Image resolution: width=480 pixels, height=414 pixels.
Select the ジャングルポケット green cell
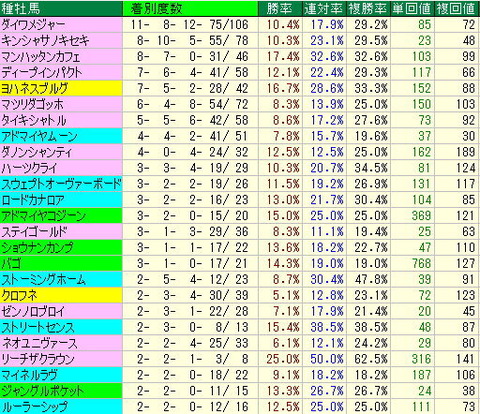pos(61,391)
